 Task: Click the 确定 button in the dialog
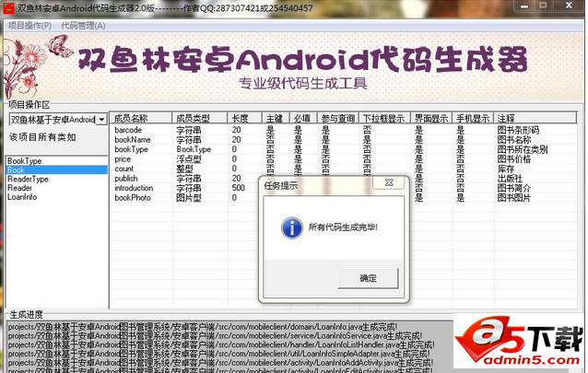(368, 278)
